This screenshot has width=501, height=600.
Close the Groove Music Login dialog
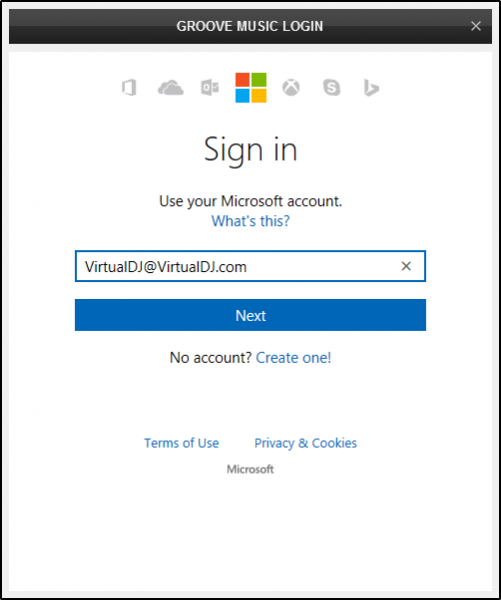[x=476, y=26]
